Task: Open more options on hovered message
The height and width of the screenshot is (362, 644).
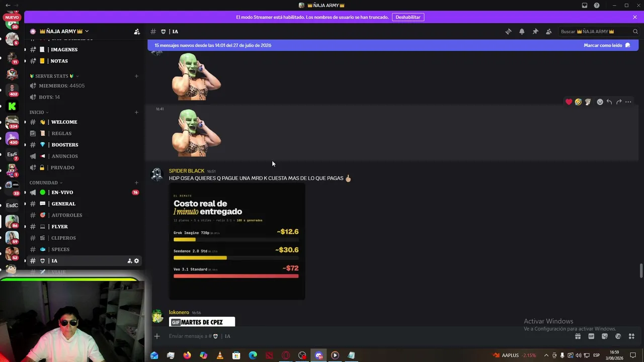Action: point(628,102)
